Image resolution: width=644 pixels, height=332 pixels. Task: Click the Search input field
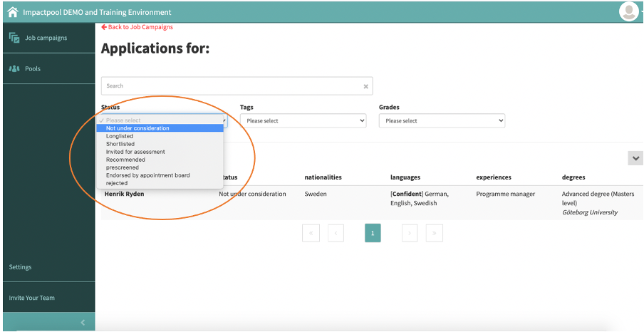[237, 86]
